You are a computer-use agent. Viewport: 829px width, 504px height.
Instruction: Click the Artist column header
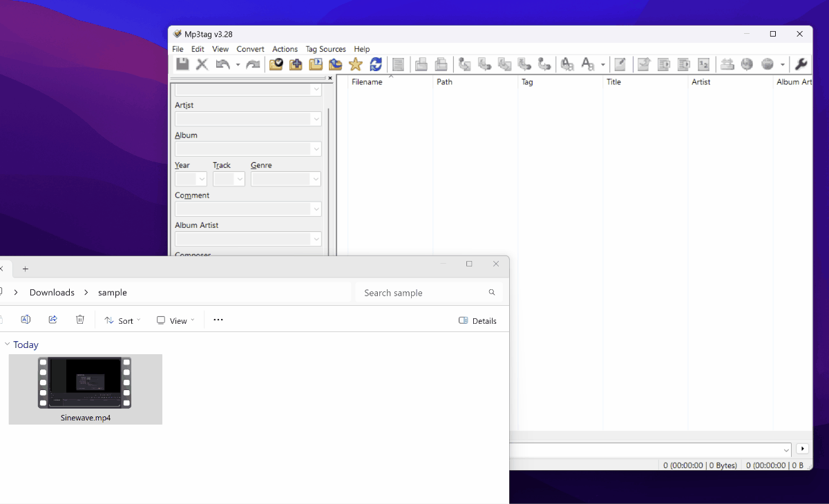pos(730,81)
